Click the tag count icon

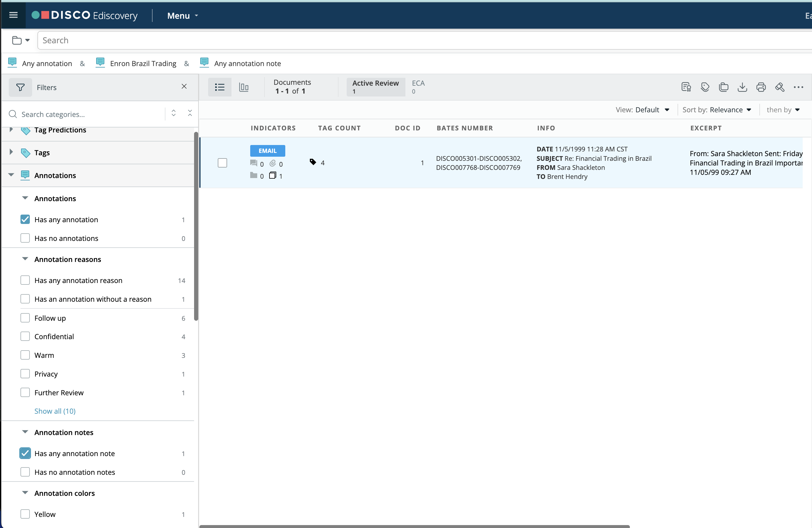tap(313, 162)
